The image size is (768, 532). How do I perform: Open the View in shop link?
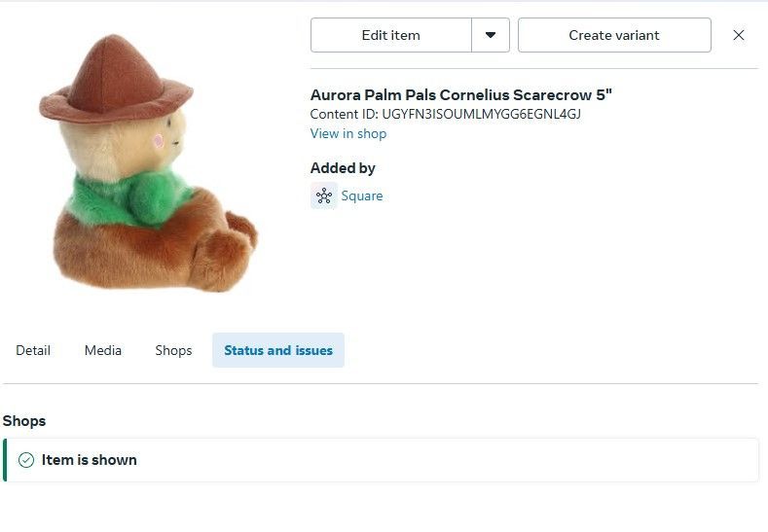348,133
